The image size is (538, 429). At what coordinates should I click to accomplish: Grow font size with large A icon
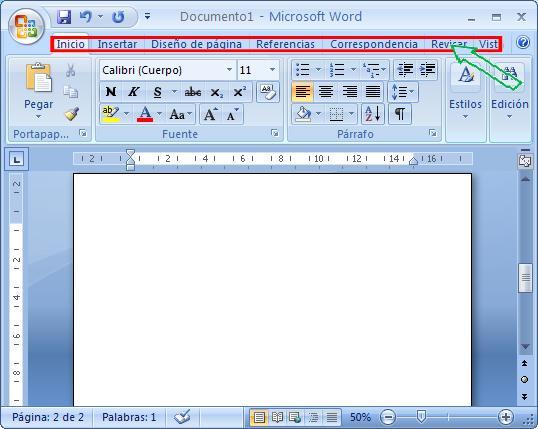coord(210,114)
